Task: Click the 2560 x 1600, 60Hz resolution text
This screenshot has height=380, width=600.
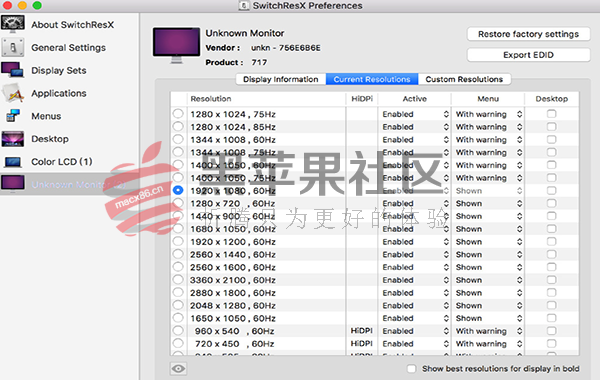Action: tap(233, 267)
